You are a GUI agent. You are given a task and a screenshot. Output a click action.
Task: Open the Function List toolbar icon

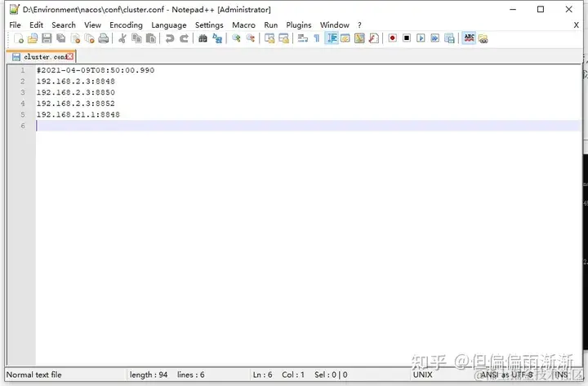373,38
